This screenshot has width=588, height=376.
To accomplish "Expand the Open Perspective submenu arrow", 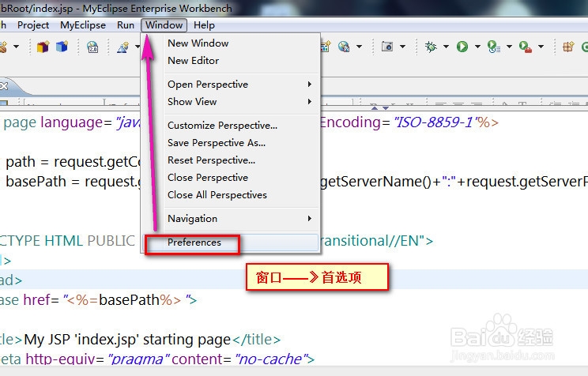I will [x=310, y=84].
